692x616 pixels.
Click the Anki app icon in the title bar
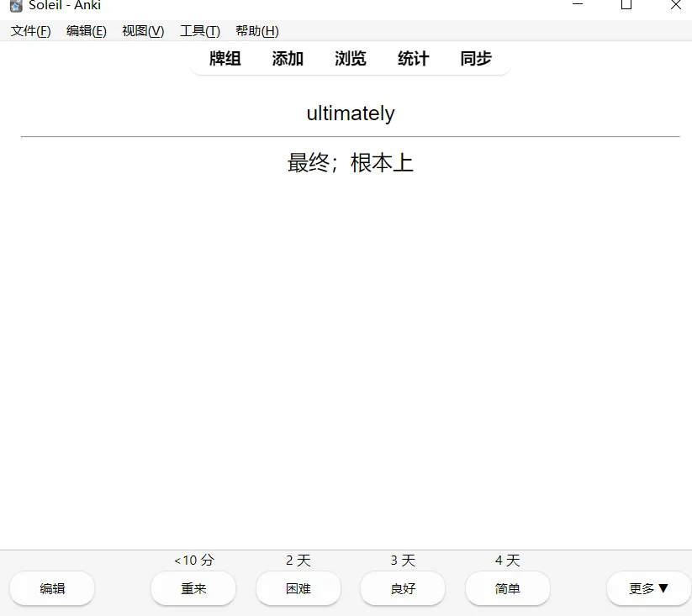click(x=14, y=7)
